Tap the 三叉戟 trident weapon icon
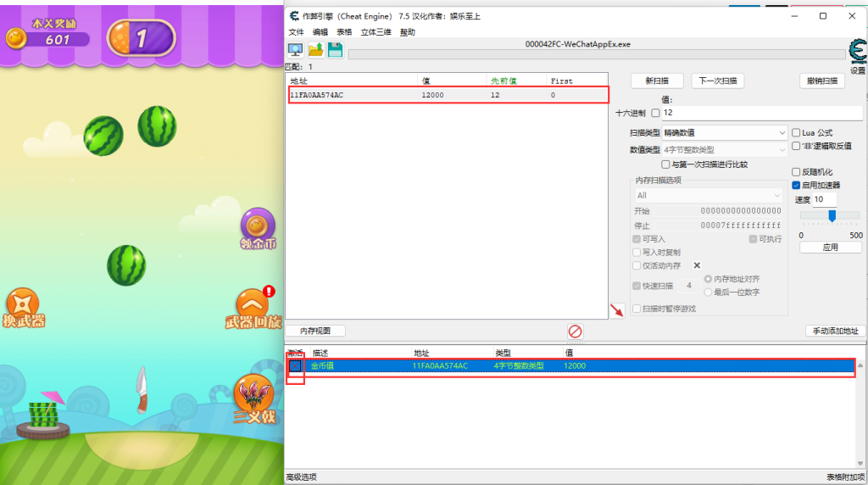 point(253,399)
